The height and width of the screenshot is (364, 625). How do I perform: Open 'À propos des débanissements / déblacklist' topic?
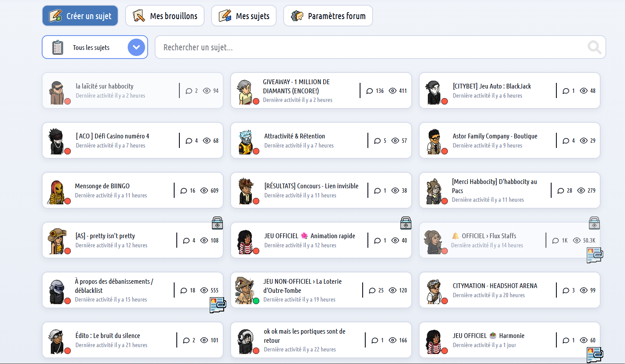coord(132,290)
